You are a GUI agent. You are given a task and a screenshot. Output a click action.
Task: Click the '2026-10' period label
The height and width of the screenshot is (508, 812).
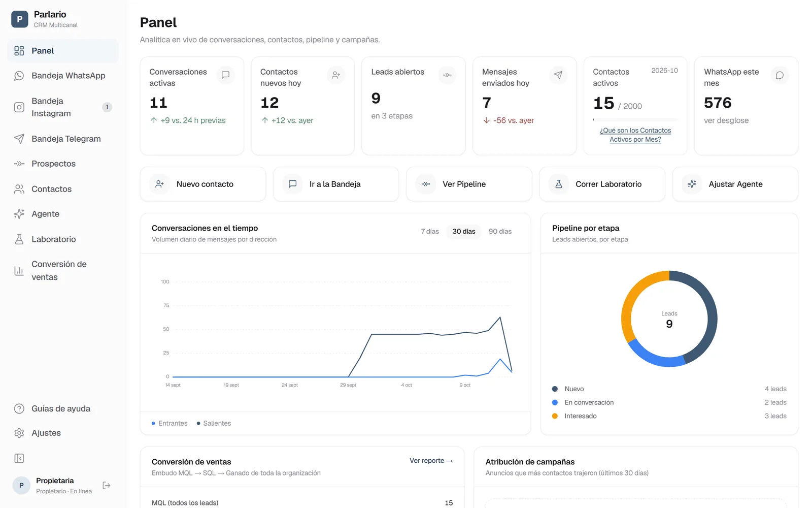[x=664, y=71]
